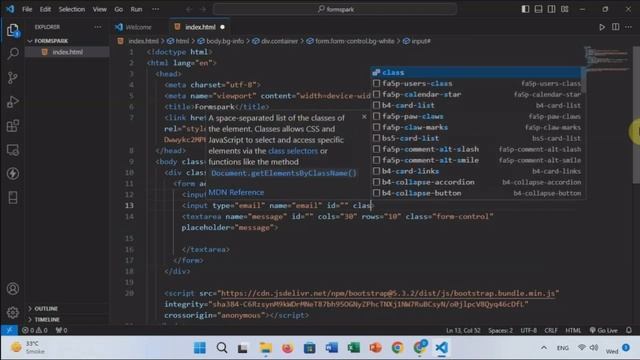Viewport: 640px width, 360px height.
Task: Open the Search view in activity bar
Action: pyautogui.click(x=13, y=53)
